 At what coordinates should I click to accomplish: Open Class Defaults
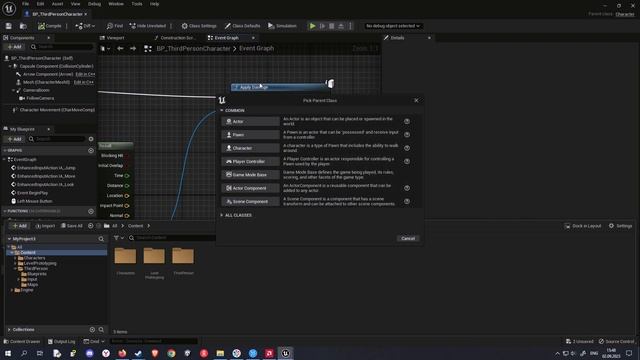tap(242, 26)
